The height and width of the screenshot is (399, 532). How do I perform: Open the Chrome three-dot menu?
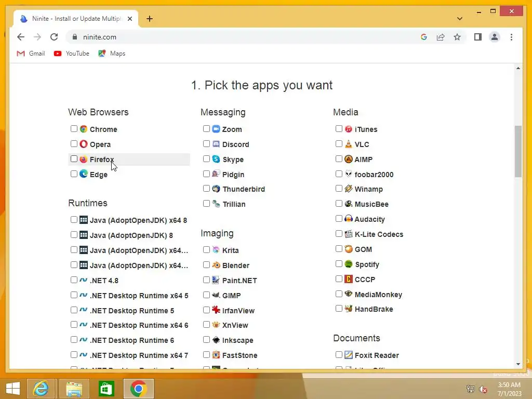[511, 37]
